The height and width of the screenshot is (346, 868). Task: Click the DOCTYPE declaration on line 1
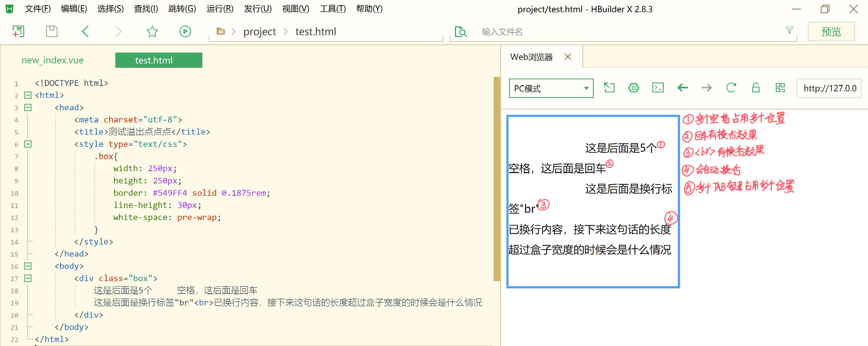pyautogui.click(x=71, y=83)
